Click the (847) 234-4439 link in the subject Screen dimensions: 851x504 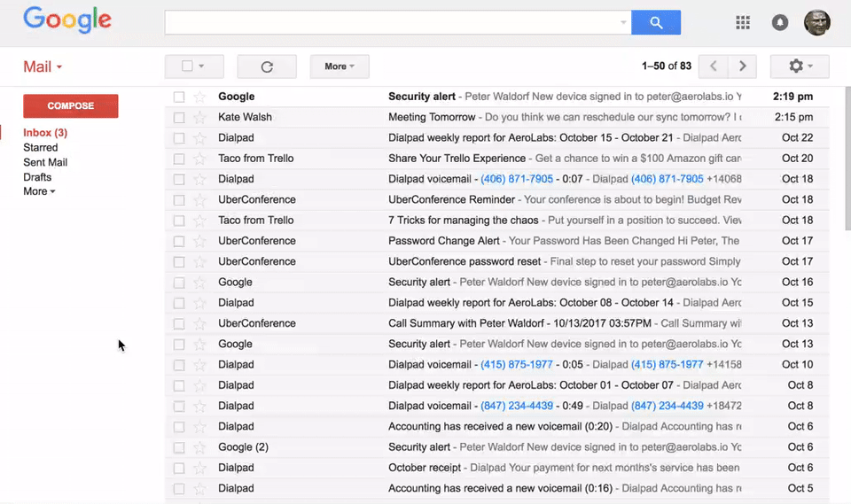(x=517, y=406)
